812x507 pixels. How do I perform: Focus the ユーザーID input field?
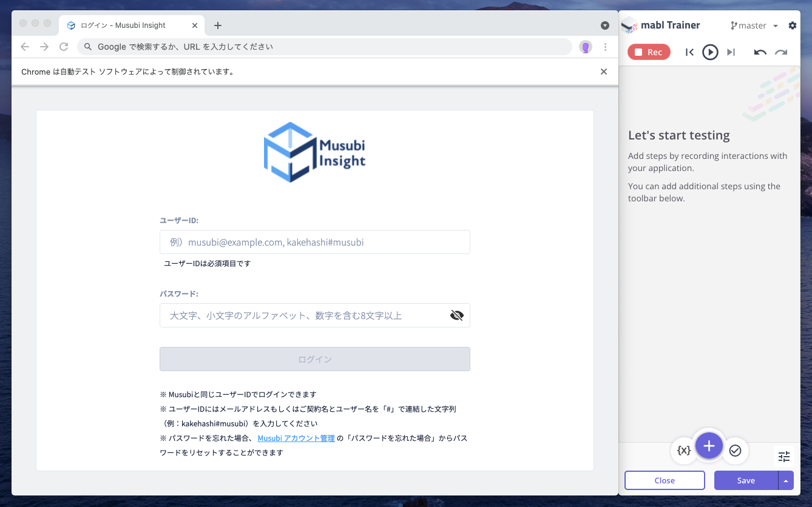[x=315, y=242]
